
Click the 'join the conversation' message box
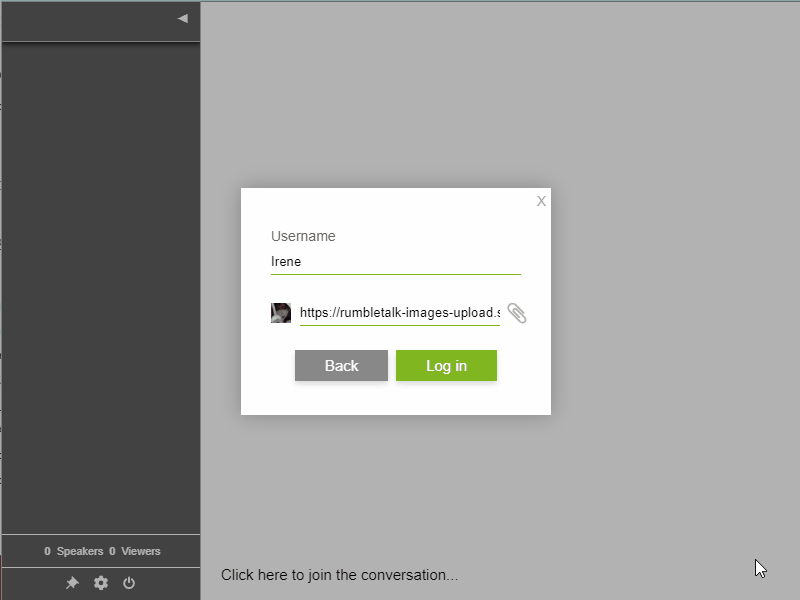pyautogui.click(x=340, y=575)
